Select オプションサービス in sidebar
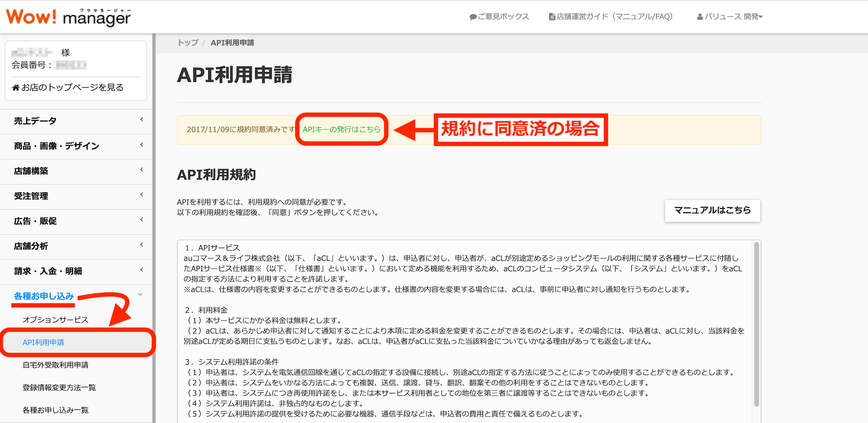 (55, 320)
